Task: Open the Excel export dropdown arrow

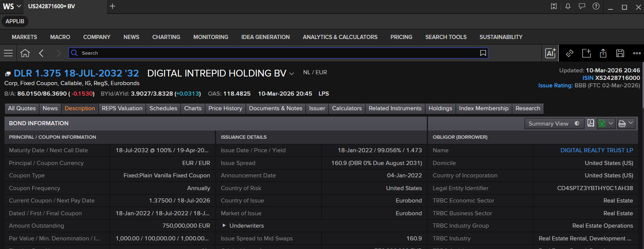Action: pyautogui.click(x=611, y=123)
